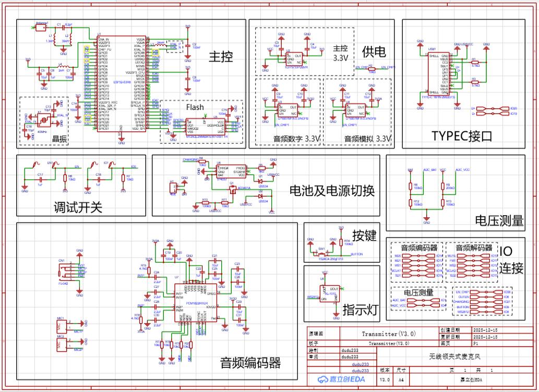Select the H1 battery header symbol
Image resolution: width=539 pixels, height=392 pixels.
(173, 188)
